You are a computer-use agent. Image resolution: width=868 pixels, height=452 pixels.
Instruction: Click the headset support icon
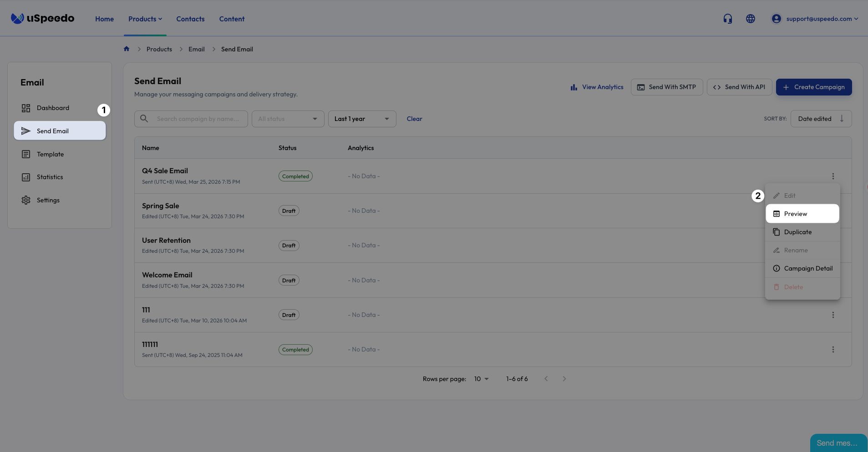tap(727, 19)
